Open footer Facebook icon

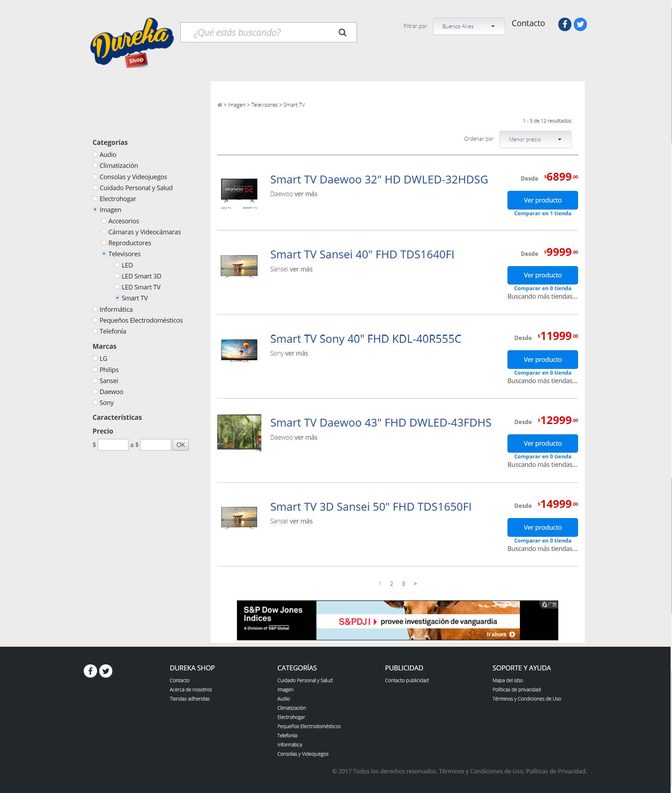(x=90, y=671)
